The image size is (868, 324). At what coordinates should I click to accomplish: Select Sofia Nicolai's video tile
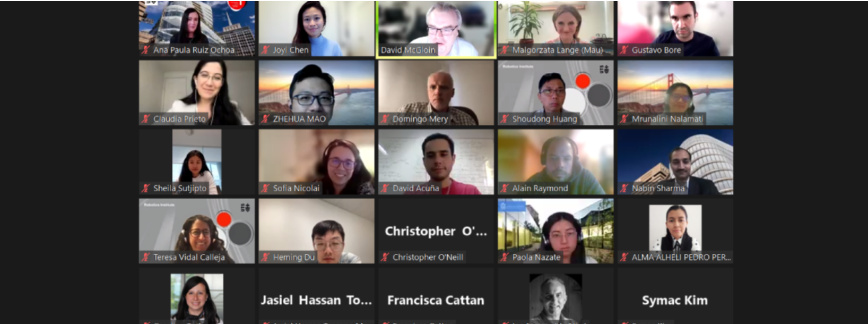tap(317, 162)
